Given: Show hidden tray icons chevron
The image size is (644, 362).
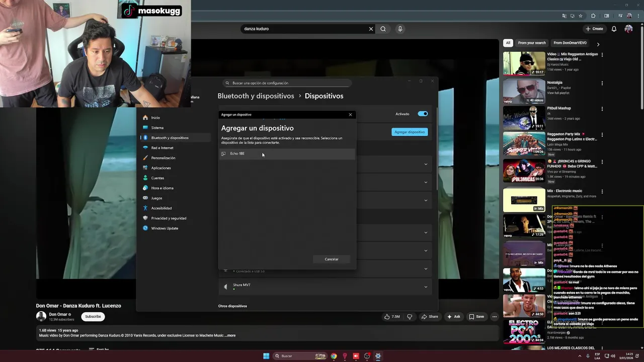Looking at the screenshot, I should click(x=579, y=356).
